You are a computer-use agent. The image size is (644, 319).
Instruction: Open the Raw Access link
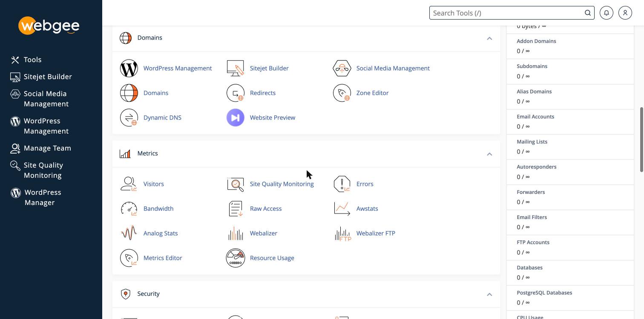tap(266, 208)
